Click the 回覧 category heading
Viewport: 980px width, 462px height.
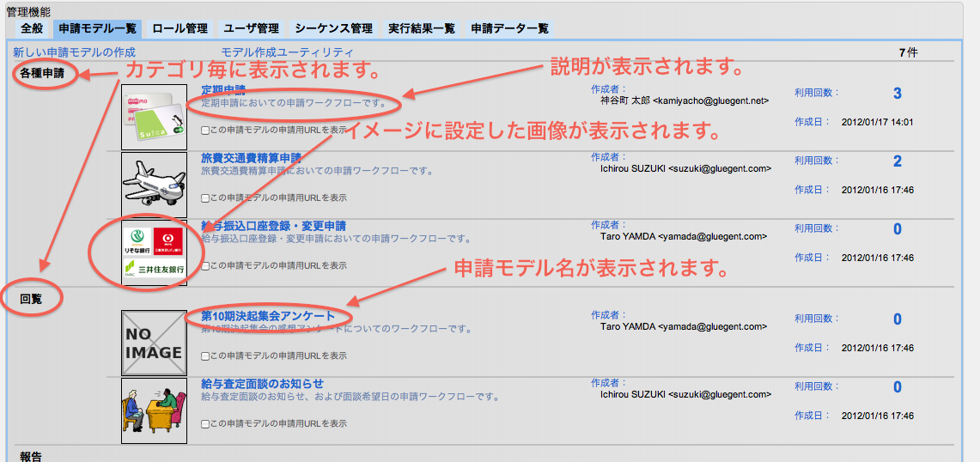coord(31,298)
